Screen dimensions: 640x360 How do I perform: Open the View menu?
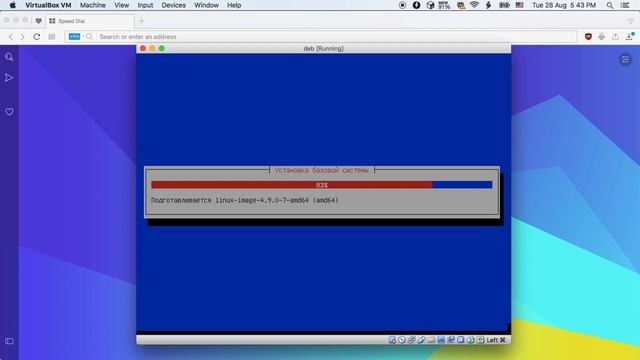(x=121, y=5)
